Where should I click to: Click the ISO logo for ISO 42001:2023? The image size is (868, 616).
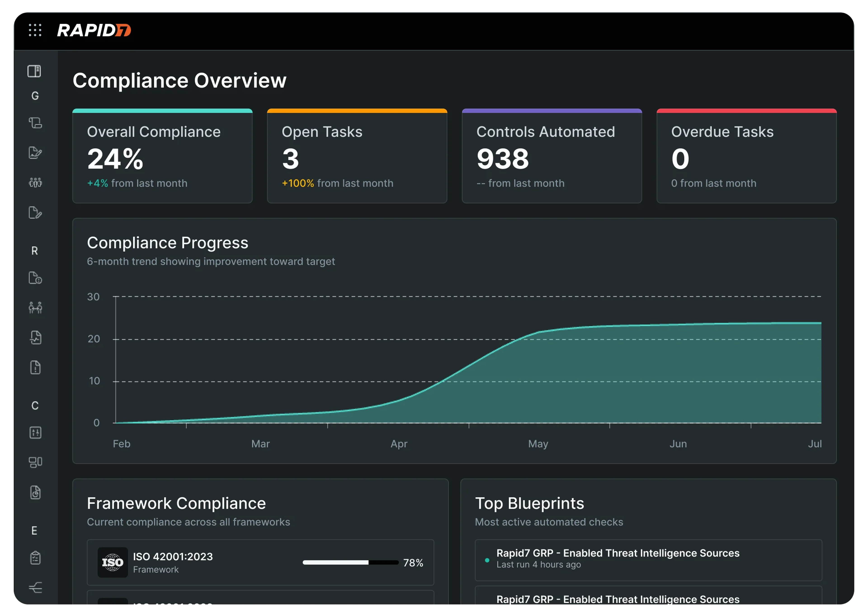coord(113,562)
